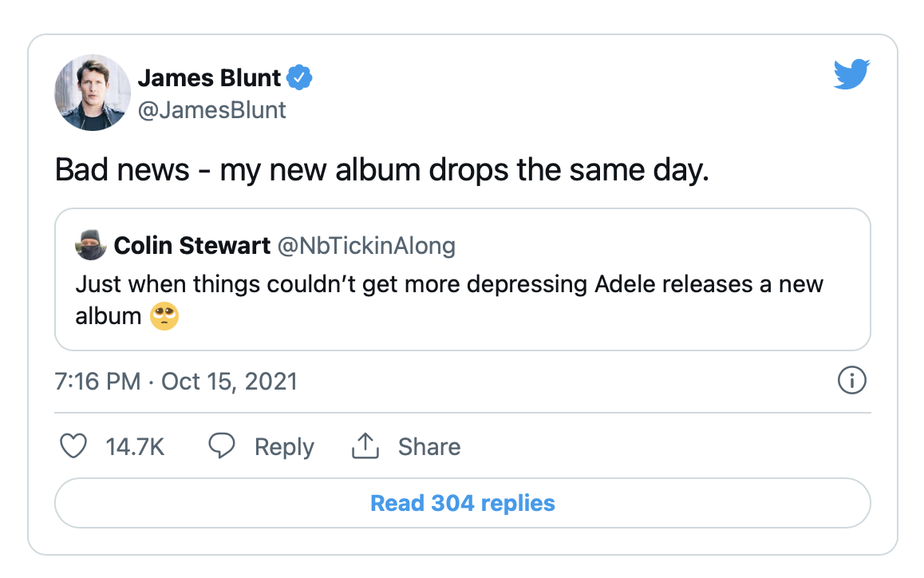Open James Blunt's profile picture

[93, 93]
